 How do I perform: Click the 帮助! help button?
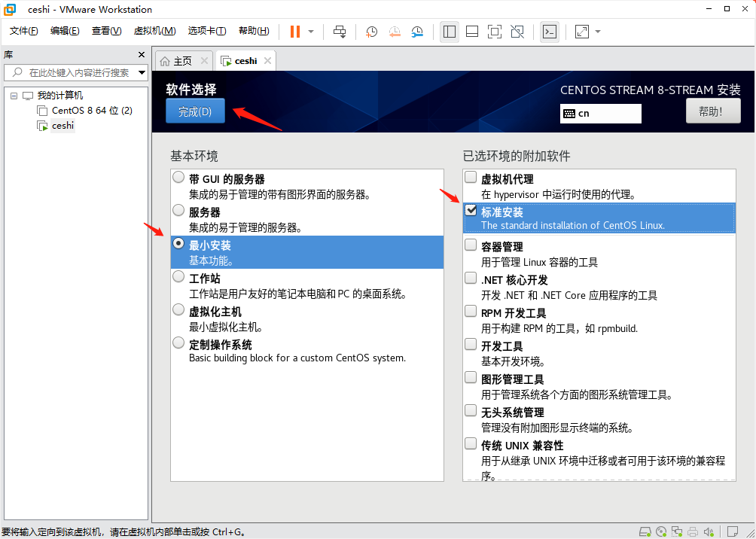click(x=713, y=111)
